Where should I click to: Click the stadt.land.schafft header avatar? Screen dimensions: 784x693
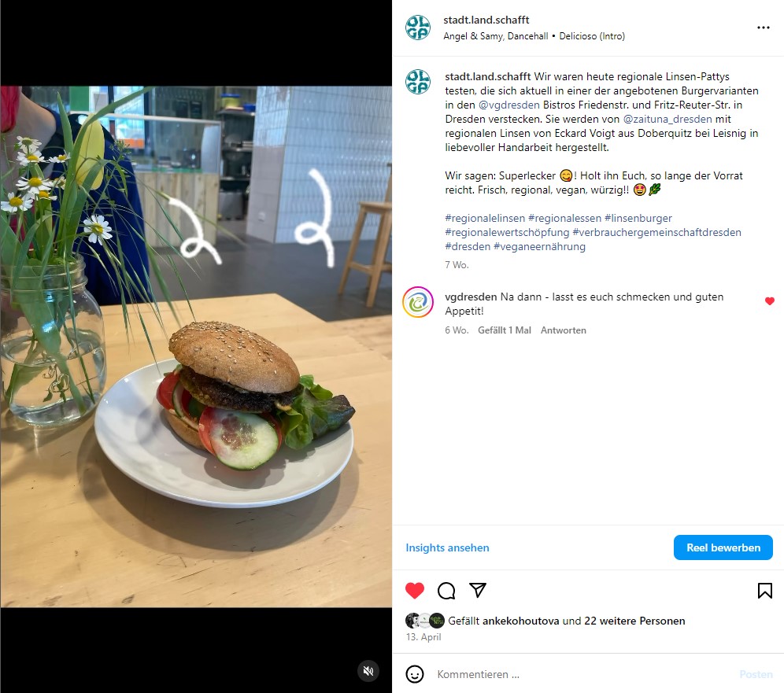click(x=418, y=28)
